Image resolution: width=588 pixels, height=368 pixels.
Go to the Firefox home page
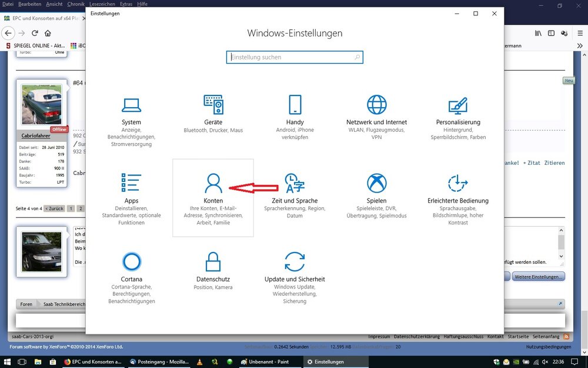click(48, 33)
